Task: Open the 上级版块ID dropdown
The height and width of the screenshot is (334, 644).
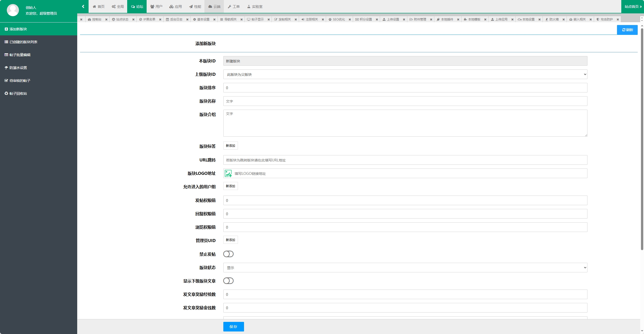Action: (405, 74)
